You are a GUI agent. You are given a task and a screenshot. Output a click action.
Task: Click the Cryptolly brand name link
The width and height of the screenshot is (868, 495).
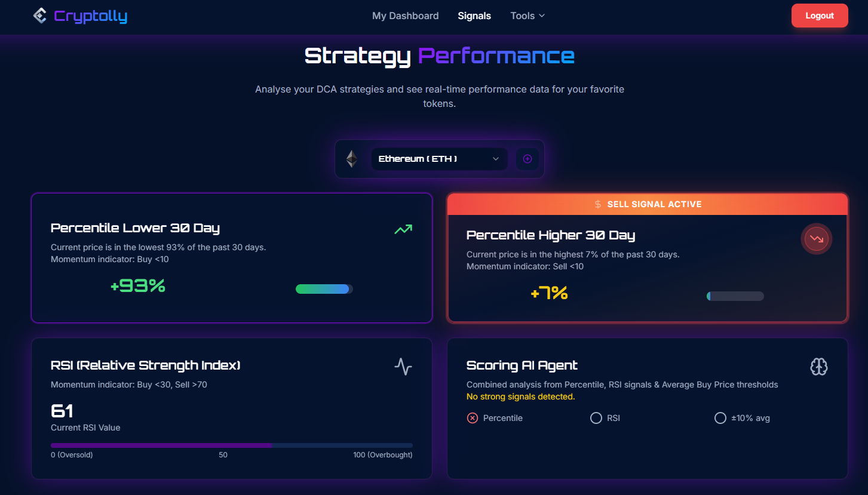tap(90, 16)
